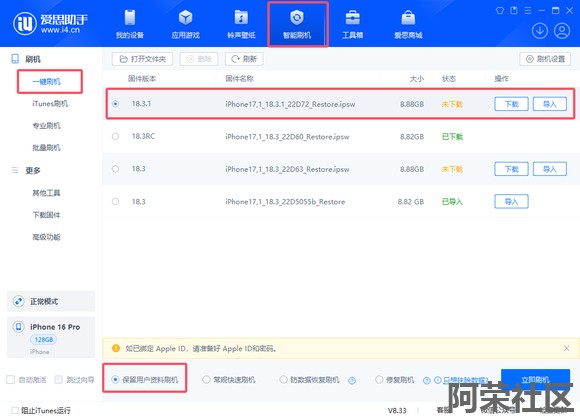The image size is (580, 419).
Task: Open the top-right hamburger menu icon
Action: pyautogui.click(x=528, y=11)
